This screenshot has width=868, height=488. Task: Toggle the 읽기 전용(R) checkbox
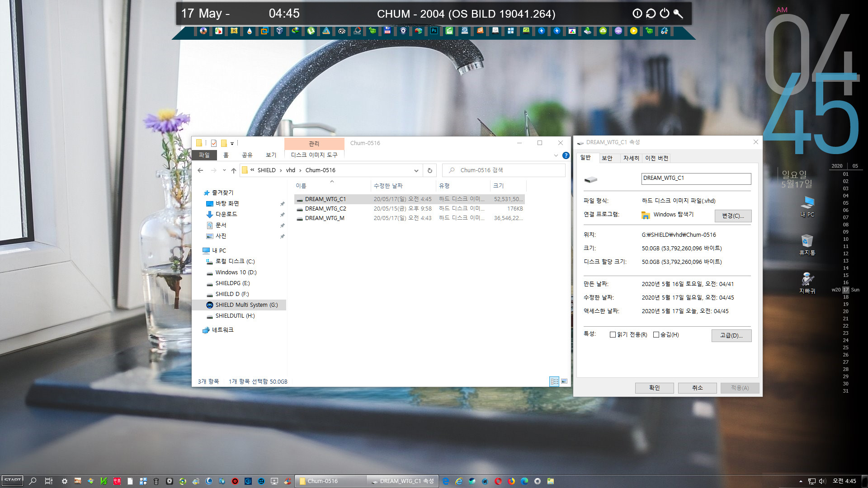click(x=613, y=335)
